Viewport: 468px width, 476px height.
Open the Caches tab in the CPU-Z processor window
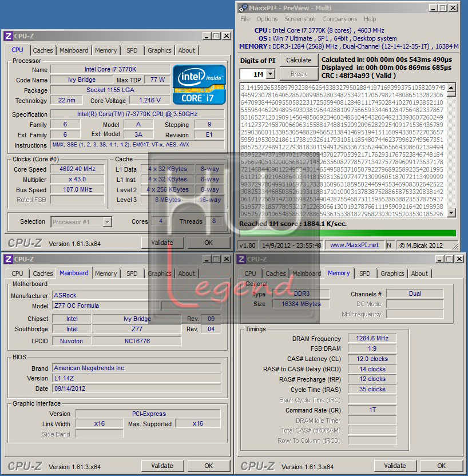(x=43, y=50)
